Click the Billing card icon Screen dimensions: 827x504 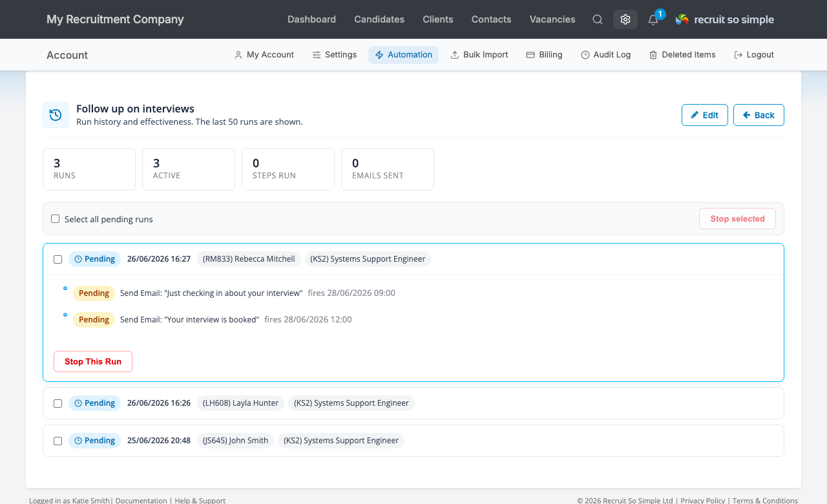pyautogui.click(x=530, y=55)
